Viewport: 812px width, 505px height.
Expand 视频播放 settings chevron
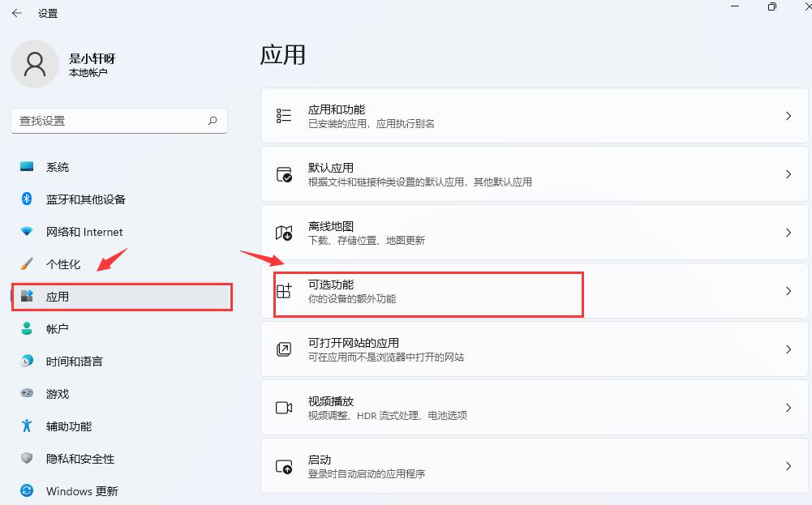788,407
